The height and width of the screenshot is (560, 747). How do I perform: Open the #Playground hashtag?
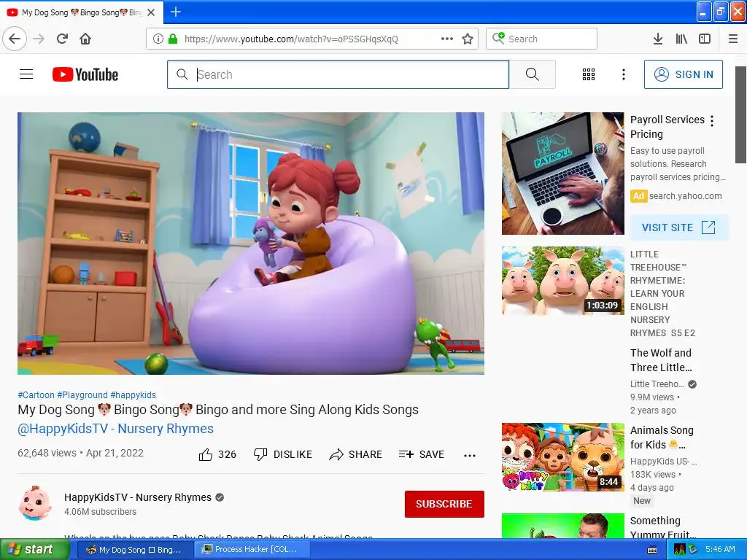pyautogui.click(x=82, y=394)
